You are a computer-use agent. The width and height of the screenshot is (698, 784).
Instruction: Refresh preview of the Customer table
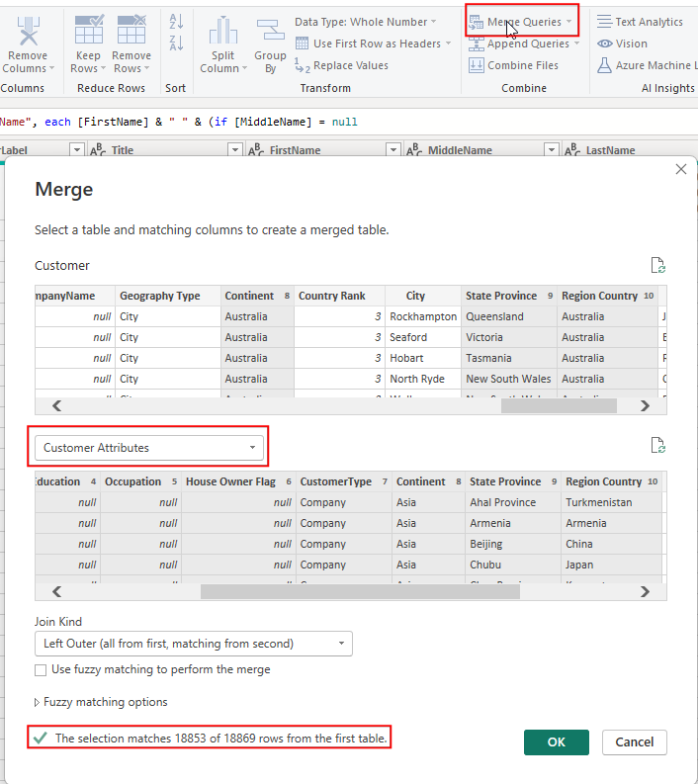(x=657, y=265)
